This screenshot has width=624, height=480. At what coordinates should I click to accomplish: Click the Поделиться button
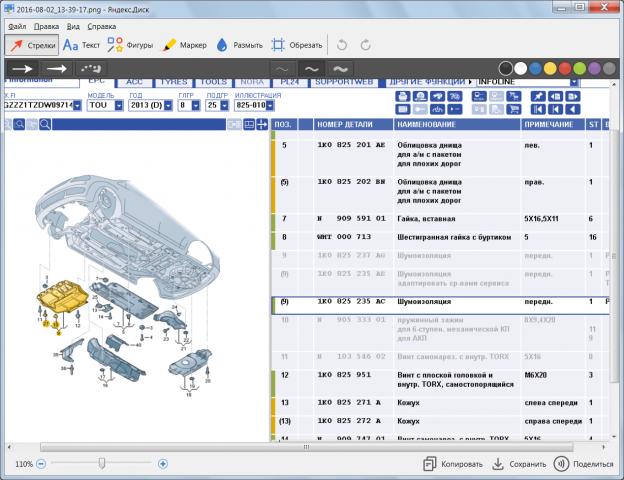[x=584, y=464]
